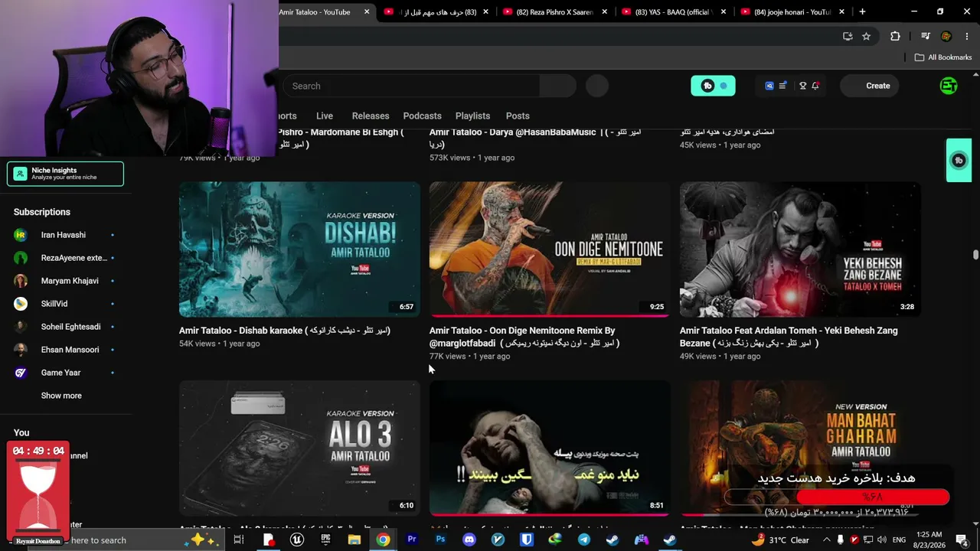Open Premiere Pro from the taskbar
This screenshot has height=551, width=980.
[412, 540]
